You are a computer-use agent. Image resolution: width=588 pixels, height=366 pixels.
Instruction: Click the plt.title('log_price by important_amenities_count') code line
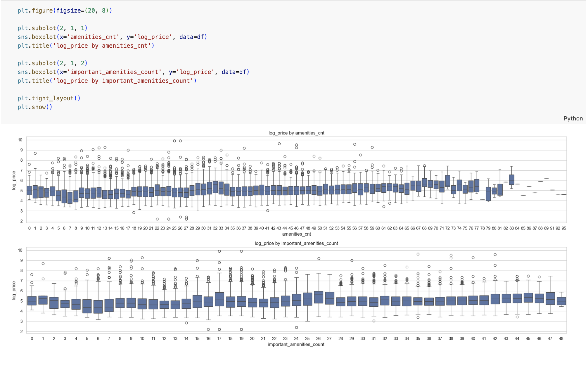coord(107,81)
